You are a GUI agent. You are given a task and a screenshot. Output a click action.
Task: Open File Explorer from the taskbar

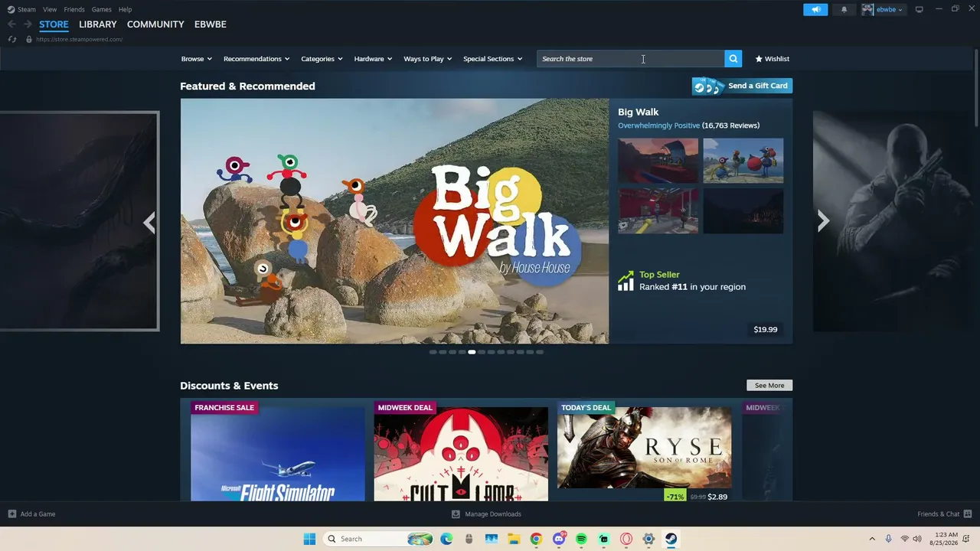[513, 539]
